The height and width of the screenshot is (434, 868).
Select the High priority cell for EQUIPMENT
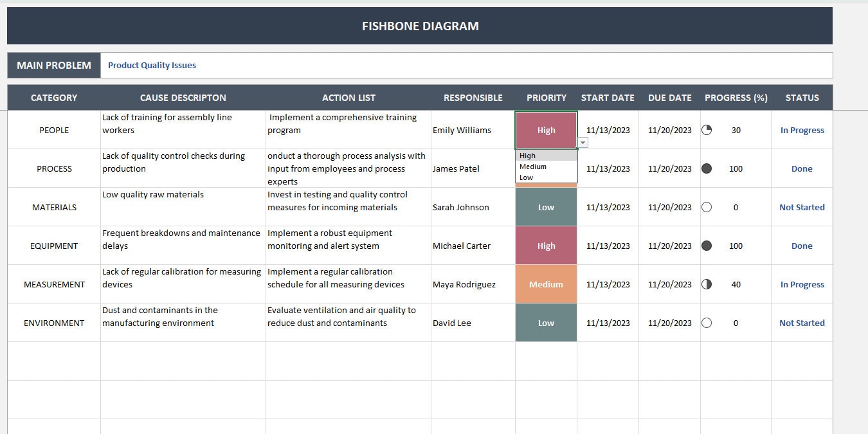pos(546,246)
